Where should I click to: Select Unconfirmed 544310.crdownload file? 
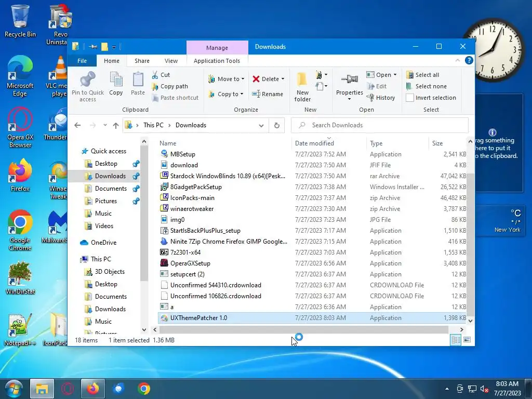click(x=216, y=285)
